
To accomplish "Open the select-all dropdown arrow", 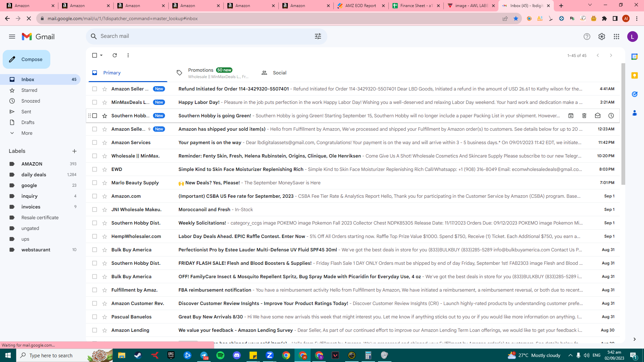I will (x=101, y=55).
